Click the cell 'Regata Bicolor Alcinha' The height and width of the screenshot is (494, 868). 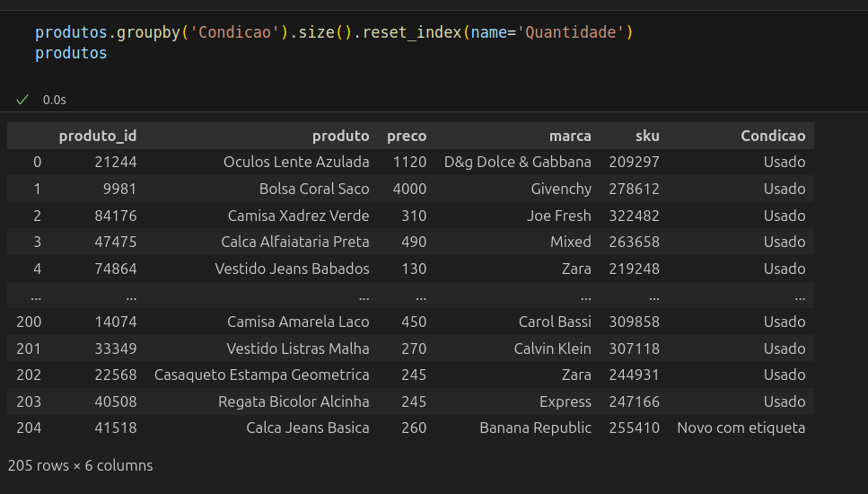294,401
